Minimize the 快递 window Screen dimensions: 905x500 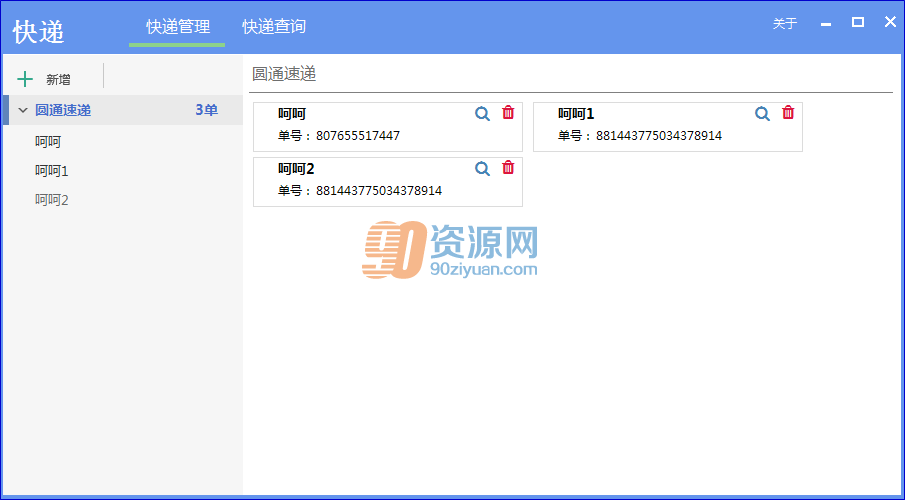[x=826, y=24]
